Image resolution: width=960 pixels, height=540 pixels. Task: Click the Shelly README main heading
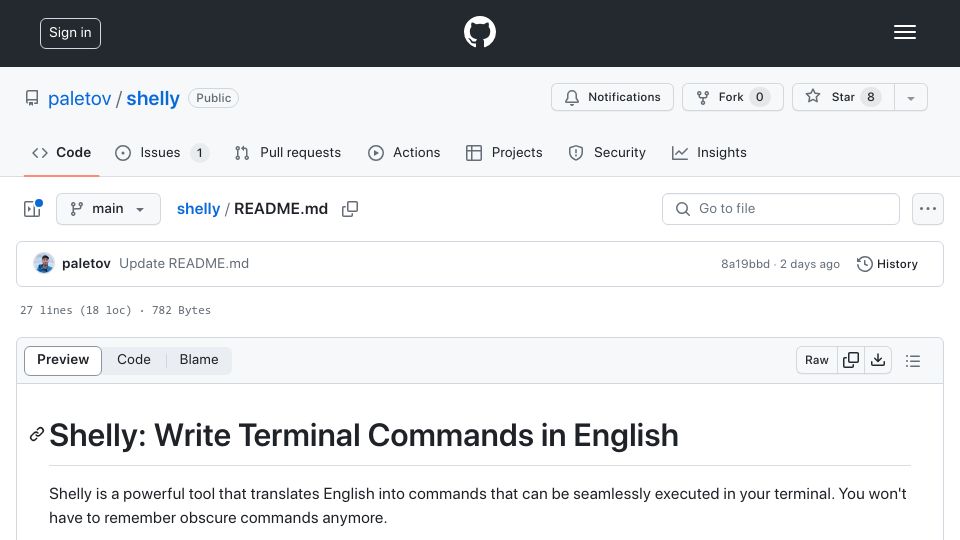pos(364,435)
